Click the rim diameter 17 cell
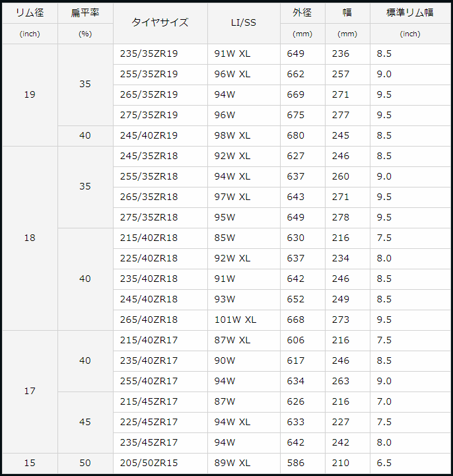Screen dimensions: 453x476 [30, 391]
